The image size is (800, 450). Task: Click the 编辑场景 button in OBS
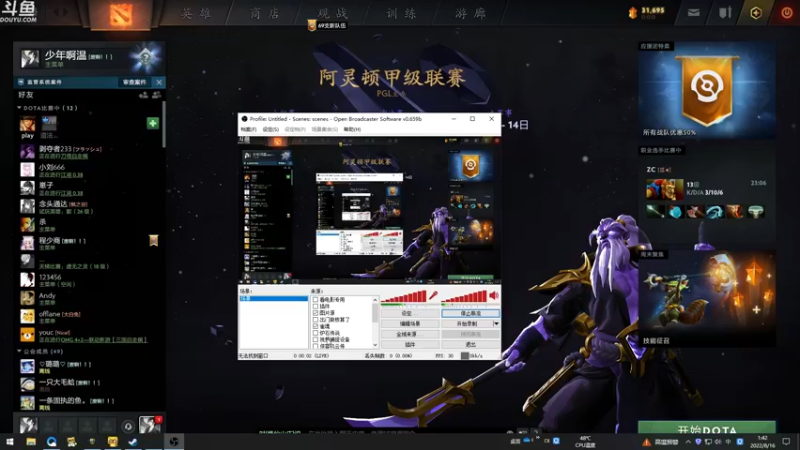410,323
